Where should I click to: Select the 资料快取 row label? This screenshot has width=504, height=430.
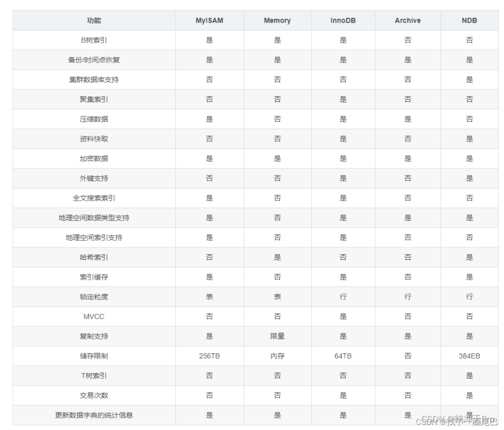(x=94, y=139)
